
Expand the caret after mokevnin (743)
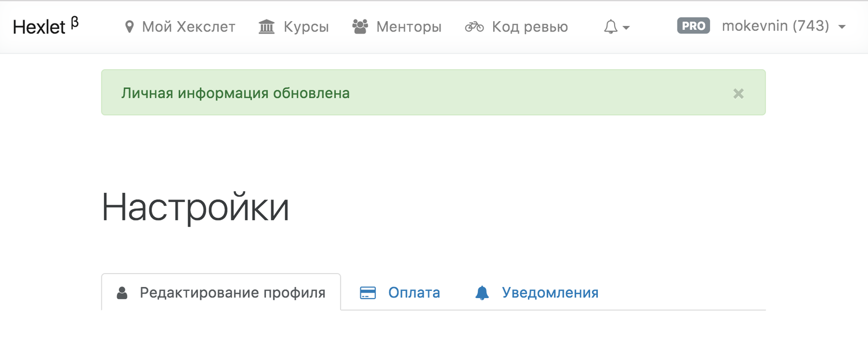[x=842, y=27]
